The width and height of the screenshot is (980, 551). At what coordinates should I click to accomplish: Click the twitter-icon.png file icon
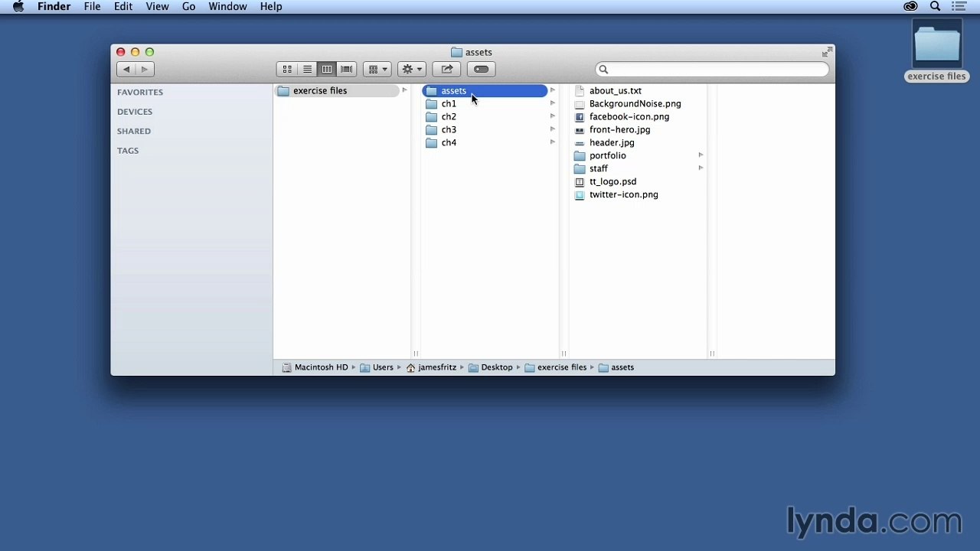(580, 195)
